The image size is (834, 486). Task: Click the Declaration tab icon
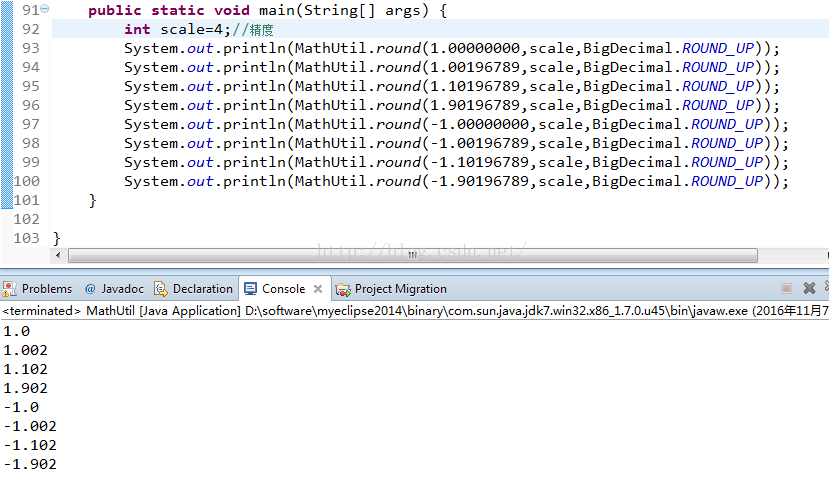pyautogui.click(x=161, y=289)
